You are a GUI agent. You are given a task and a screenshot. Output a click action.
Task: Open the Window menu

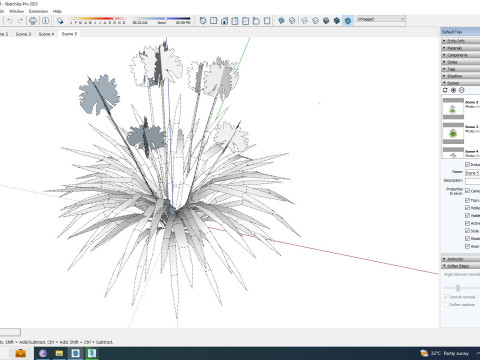[17, 11]
